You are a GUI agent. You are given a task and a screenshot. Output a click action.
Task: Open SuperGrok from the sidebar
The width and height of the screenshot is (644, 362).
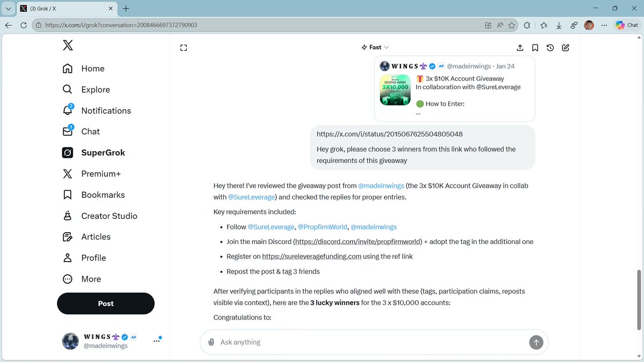(x=102, y=152)
